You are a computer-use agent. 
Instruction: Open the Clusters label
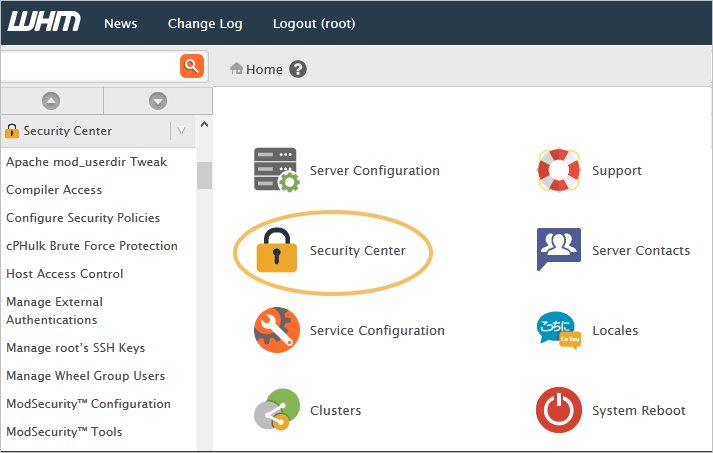point(336,411)
